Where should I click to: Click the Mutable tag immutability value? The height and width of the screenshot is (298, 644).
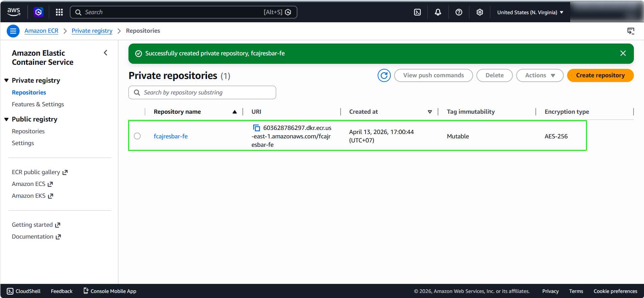(x=458, y=136)
